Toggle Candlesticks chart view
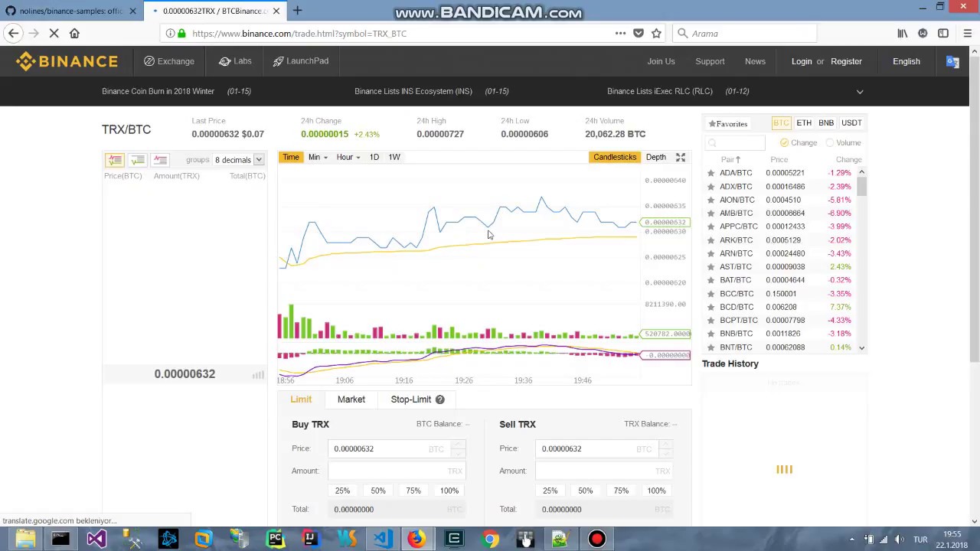 (615, 157)
